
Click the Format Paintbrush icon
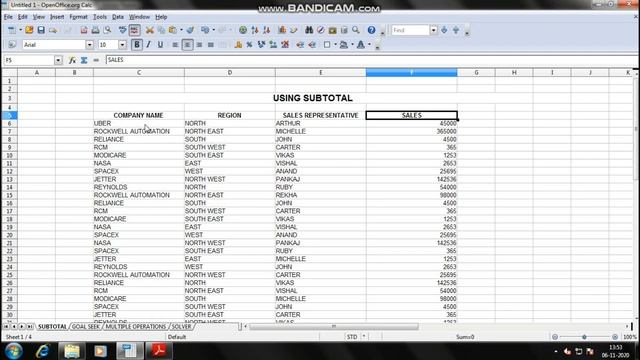[190, 30]
